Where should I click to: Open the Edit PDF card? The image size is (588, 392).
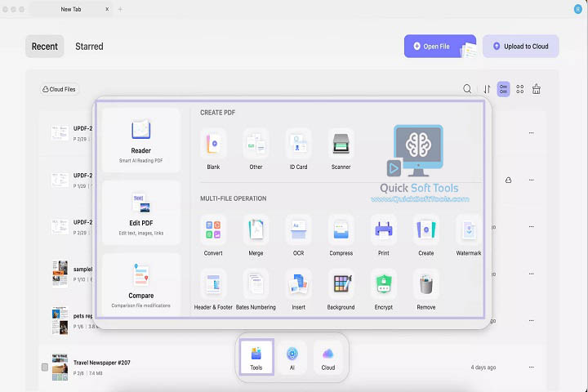pyautogui.click(x=141, y=213)
